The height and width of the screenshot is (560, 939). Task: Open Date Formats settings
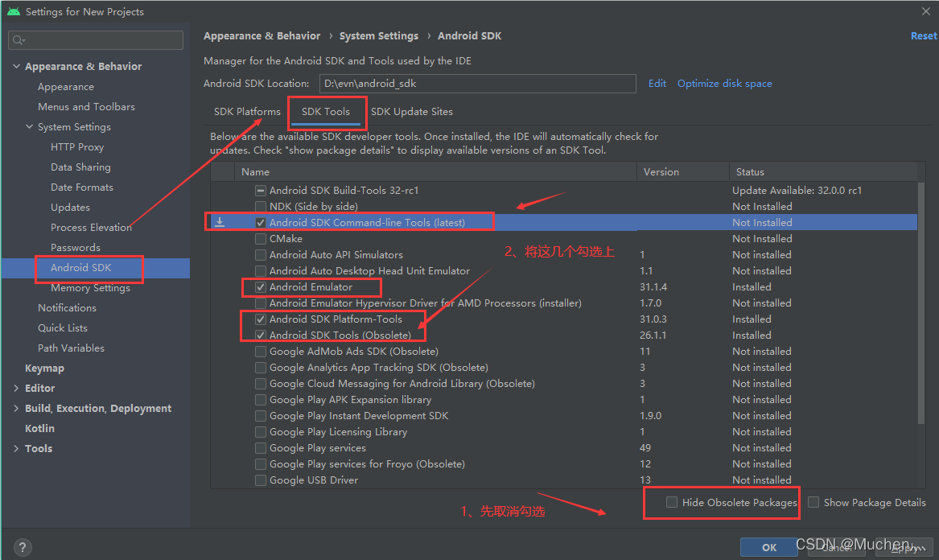[82, 187]
